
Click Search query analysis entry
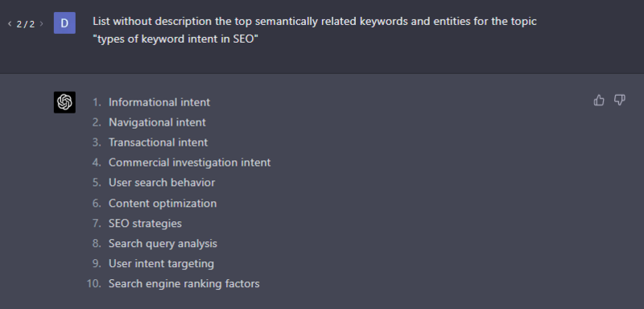[x=163, y=243]
